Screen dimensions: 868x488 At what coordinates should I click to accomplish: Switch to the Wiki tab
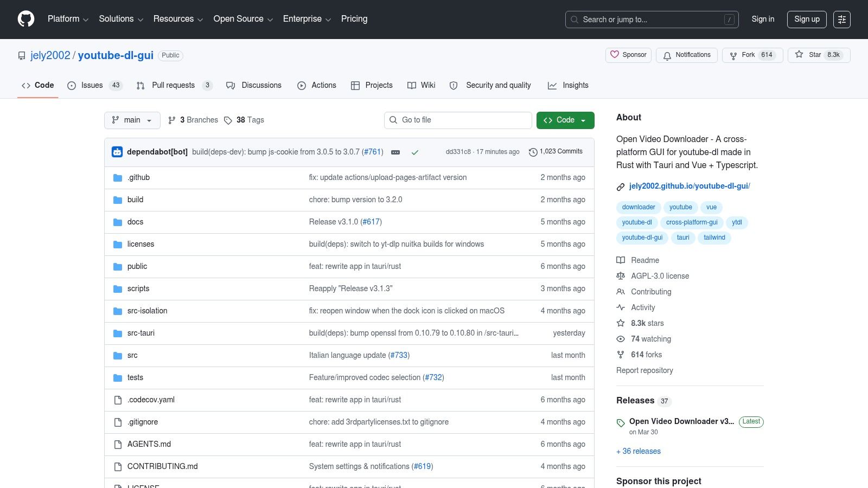[x=422, y=85]
